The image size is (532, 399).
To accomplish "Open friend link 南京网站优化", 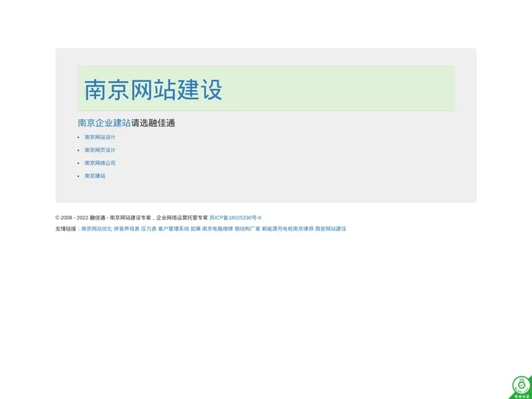I will pos(97,228).
